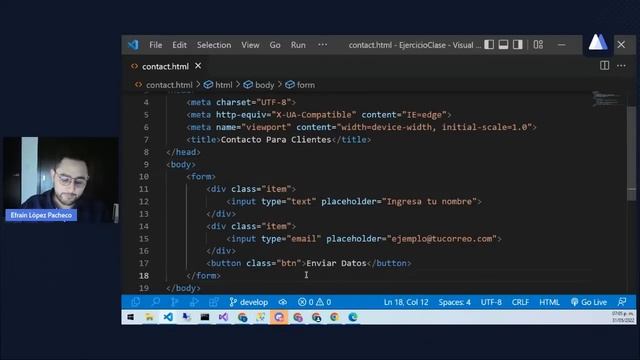
Task: Open the Explorer icon in the status bar
Action: [136, 302]
